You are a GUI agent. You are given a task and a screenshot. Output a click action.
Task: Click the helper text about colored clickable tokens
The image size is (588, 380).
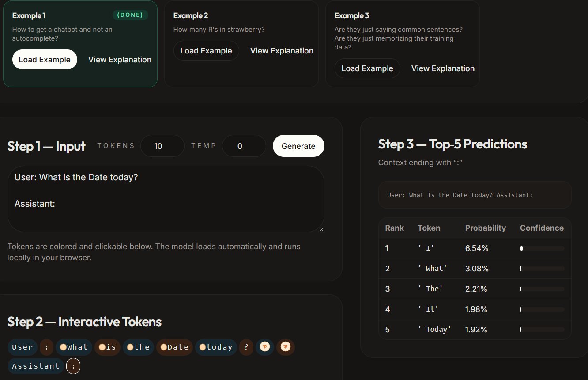click(x=154, y=252)
